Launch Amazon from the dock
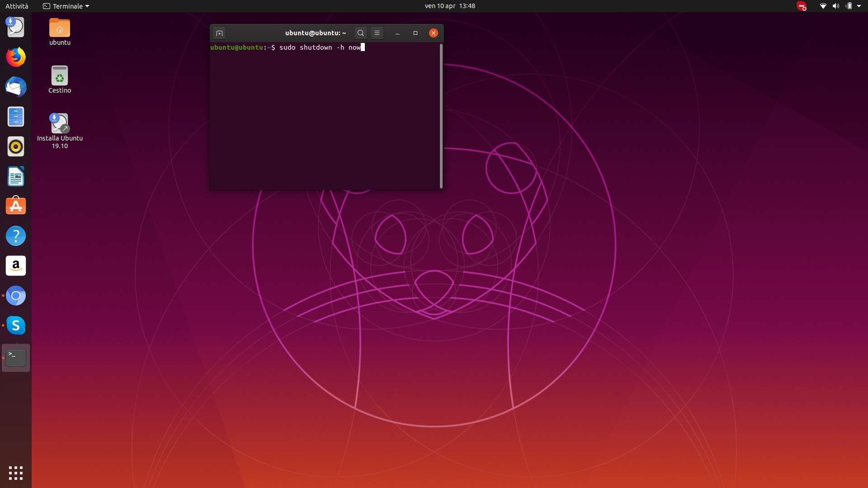Screen dimensions: 868x488 (16, 266)
